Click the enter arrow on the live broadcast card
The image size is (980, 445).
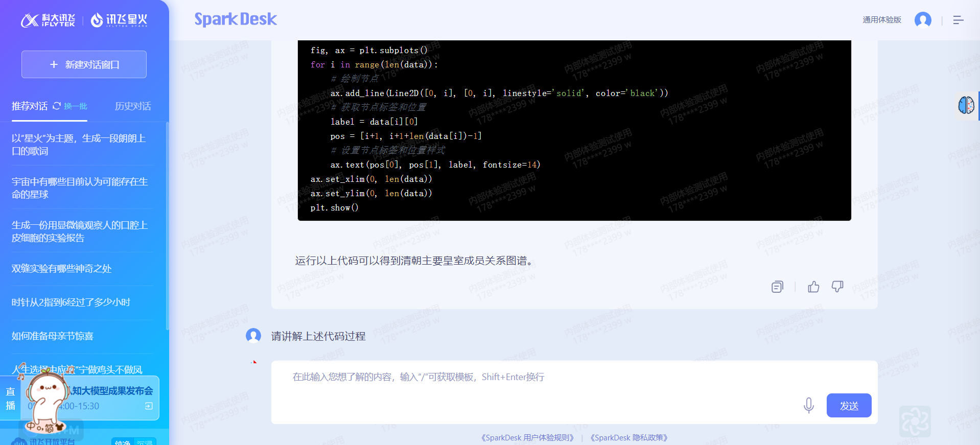click(x=149, y=406)
